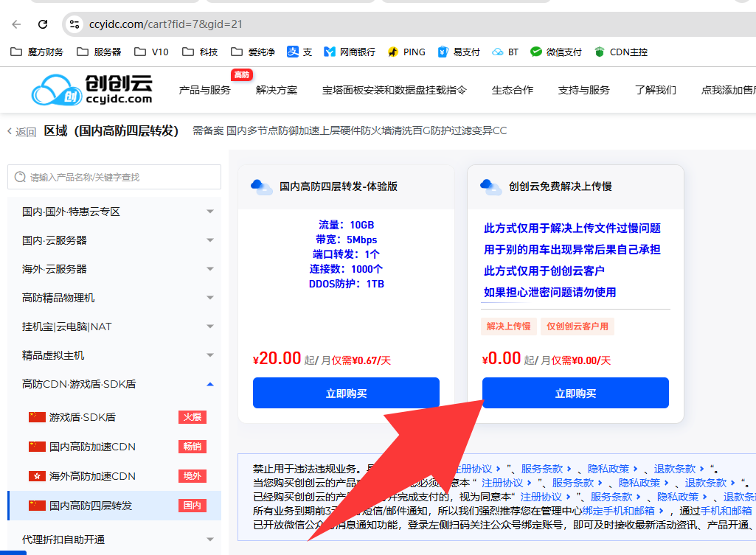The width and height of the screenshot is (756, 555).
Task: Reload the page with refresh icon
Action: (x=43, y=24)
